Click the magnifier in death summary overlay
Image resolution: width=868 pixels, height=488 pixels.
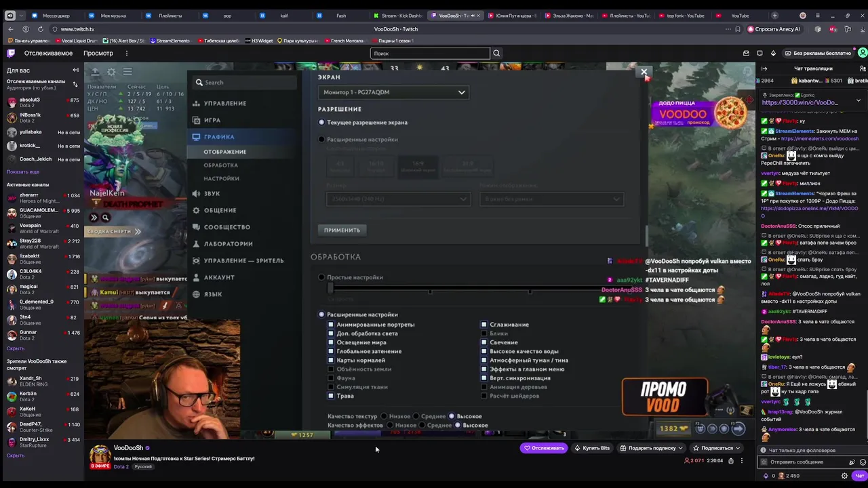[x=105, y=218]
